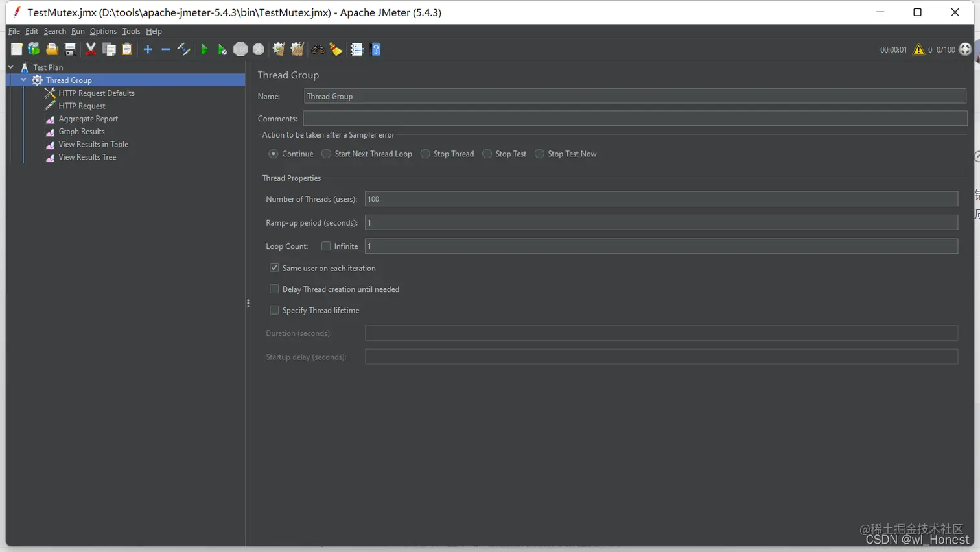Select View Results Tree node
The height and width of the screenshot is (552, 980).
(x=87, y=157)
